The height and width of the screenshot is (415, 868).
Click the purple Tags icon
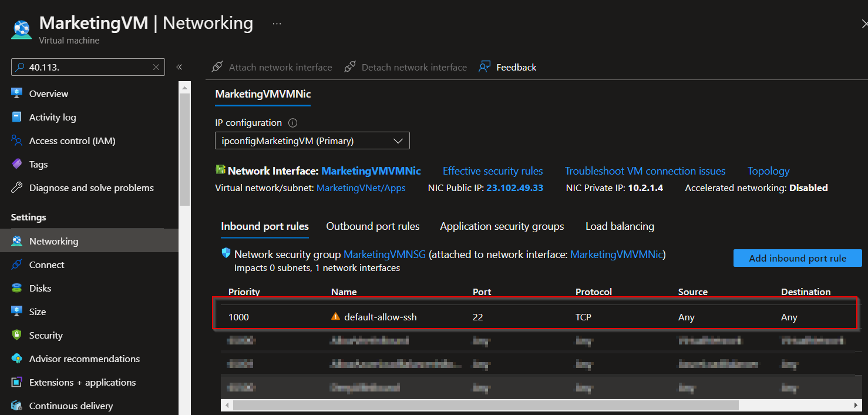[17, 164]
